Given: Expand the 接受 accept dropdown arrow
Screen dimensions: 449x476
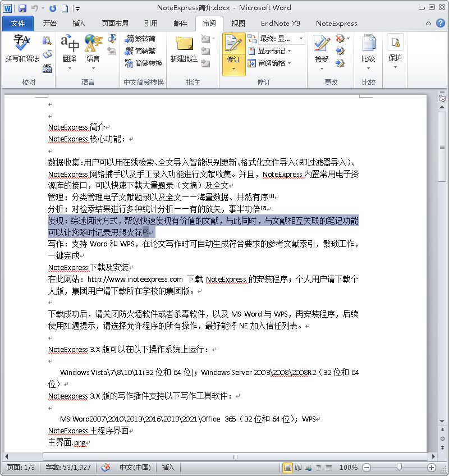Looking at the screenshot, I should click(x=322, y=69).
